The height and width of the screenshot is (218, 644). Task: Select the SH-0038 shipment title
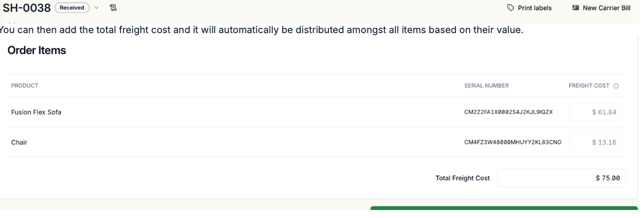click(x=27, y=8)
